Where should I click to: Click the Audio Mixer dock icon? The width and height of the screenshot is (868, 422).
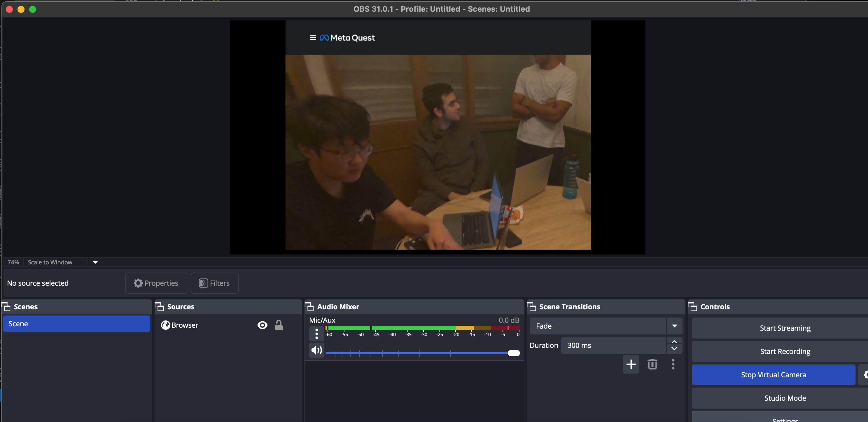pos(309,306)
